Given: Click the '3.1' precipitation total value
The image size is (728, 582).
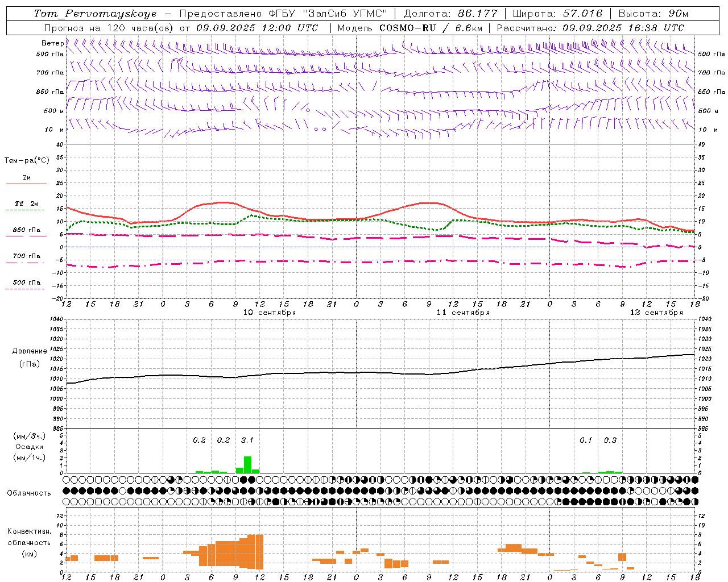Looking at the screenshot, I should (247, 440).
